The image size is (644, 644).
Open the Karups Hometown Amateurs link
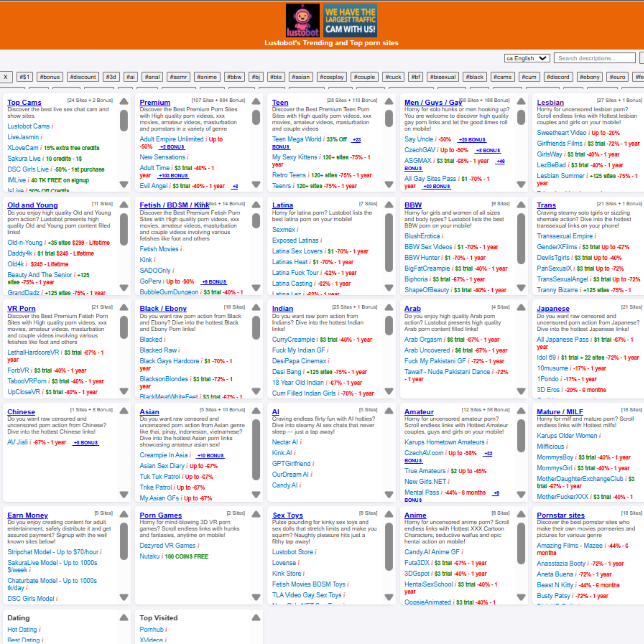(x=444, y=442)
